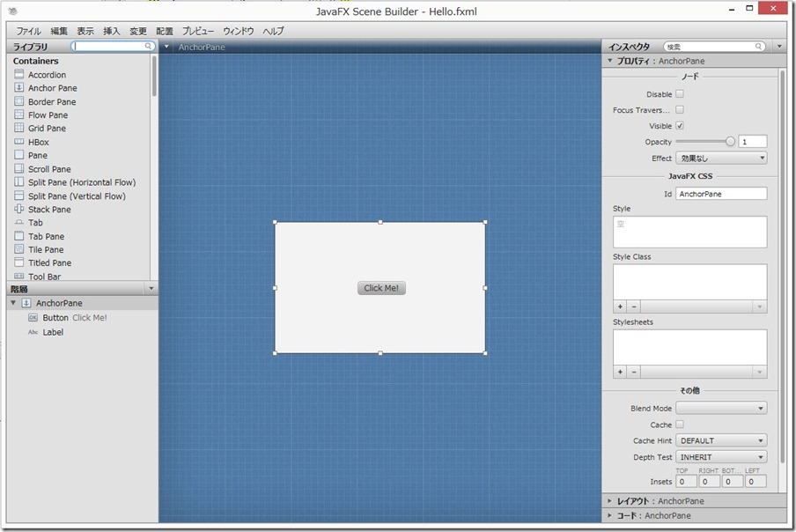Select the Pane icon in library
Screen dimensions: 796x532
click(19, 155)
